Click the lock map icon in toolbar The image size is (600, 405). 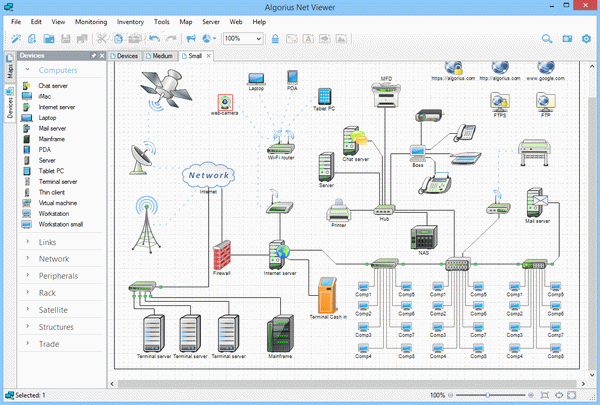coord(275,39)
